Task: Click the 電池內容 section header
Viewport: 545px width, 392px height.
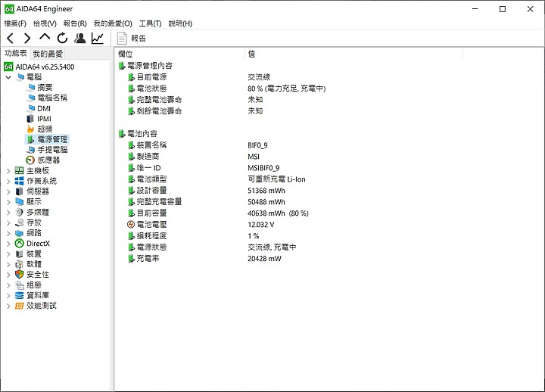Action: pyautogui.click(x=142, y=133)
